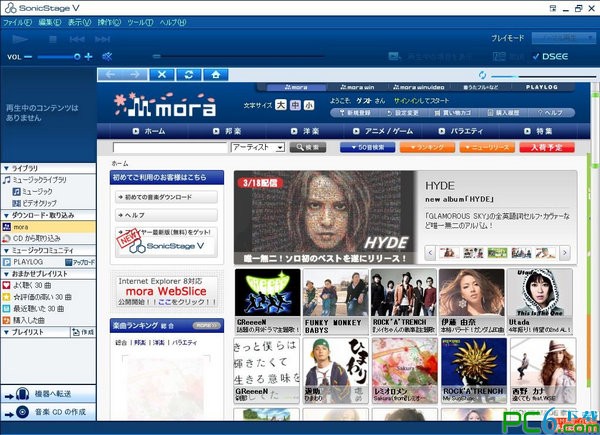Open the 操作 menu
600x435 pixels.
tap(109, 23)
